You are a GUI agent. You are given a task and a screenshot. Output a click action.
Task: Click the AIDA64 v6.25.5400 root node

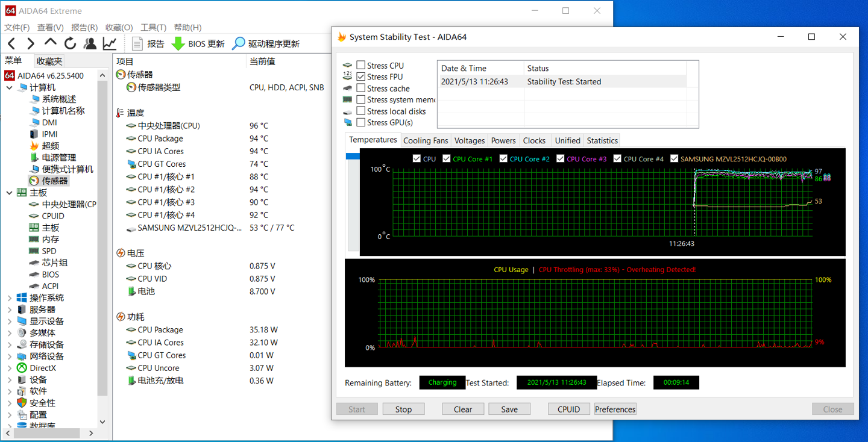click(44, 75)
